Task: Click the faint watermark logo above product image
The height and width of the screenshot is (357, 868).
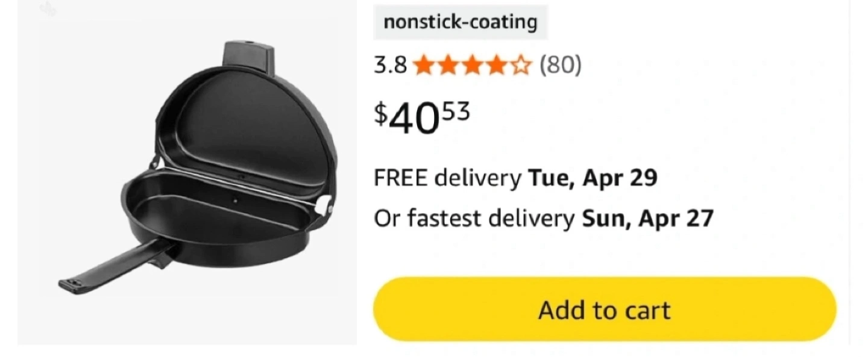Action: 48,9
